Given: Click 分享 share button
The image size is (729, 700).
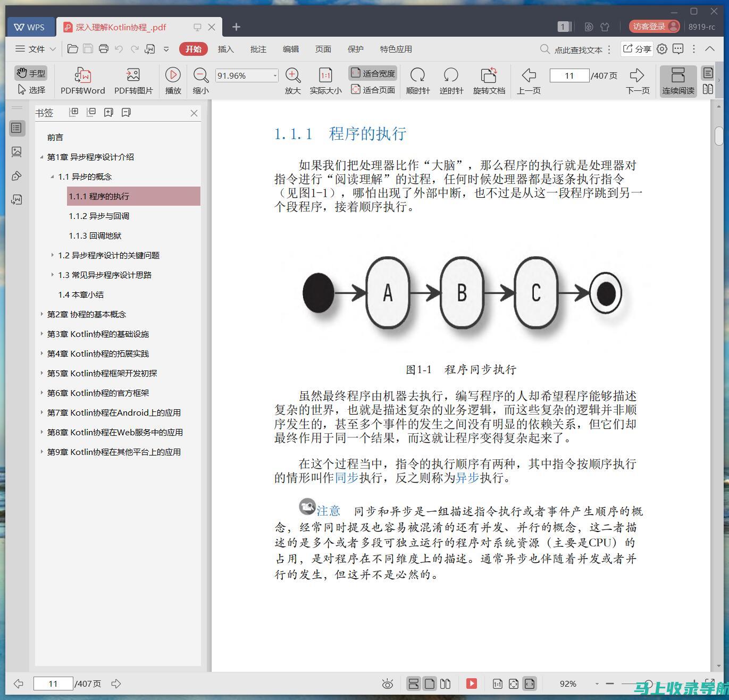Looking at the screenshot, I should (x=637, y=49).
